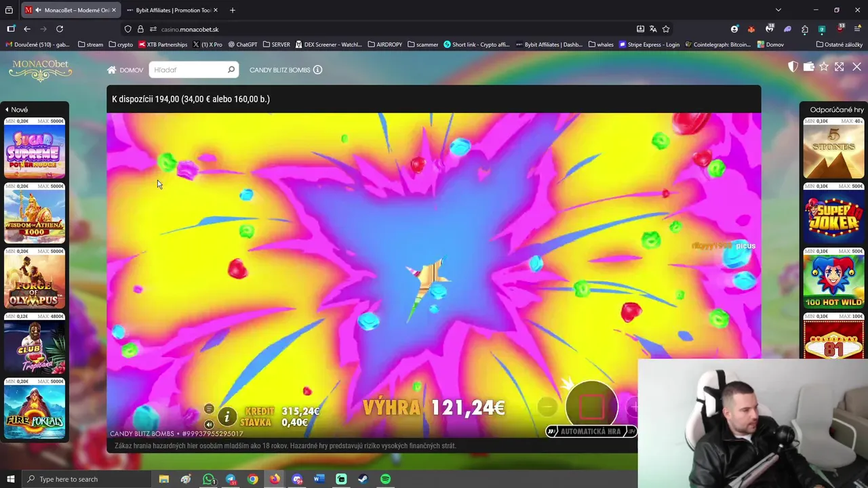The width and height of the screenshot is (868, 488).
Task: Open Club Tropicana game
Action: (x=35, y=344)
